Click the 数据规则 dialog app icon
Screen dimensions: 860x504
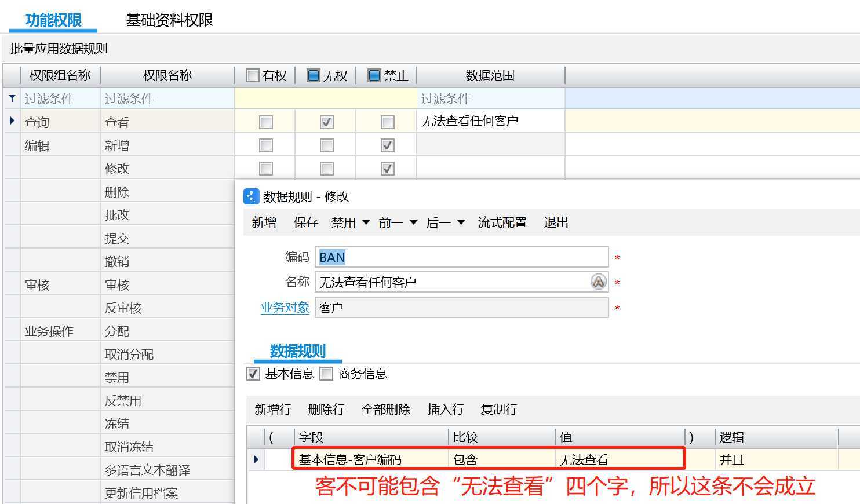click(x=251, y=196)
